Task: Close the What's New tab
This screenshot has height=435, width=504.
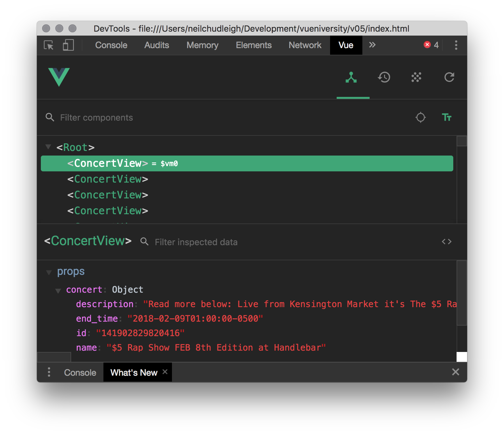Action: (165, 372)
